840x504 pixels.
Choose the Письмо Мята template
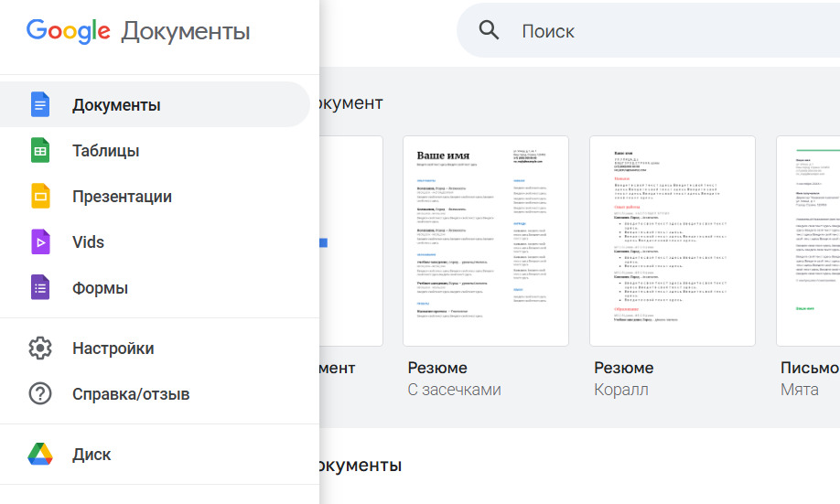point(809,241)
